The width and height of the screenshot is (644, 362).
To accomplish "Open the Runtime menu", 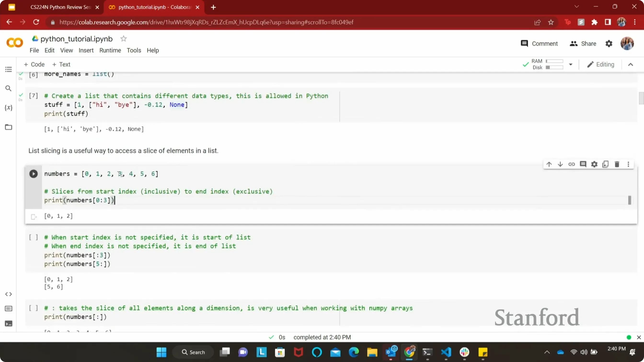I will (x=110, y=50).
